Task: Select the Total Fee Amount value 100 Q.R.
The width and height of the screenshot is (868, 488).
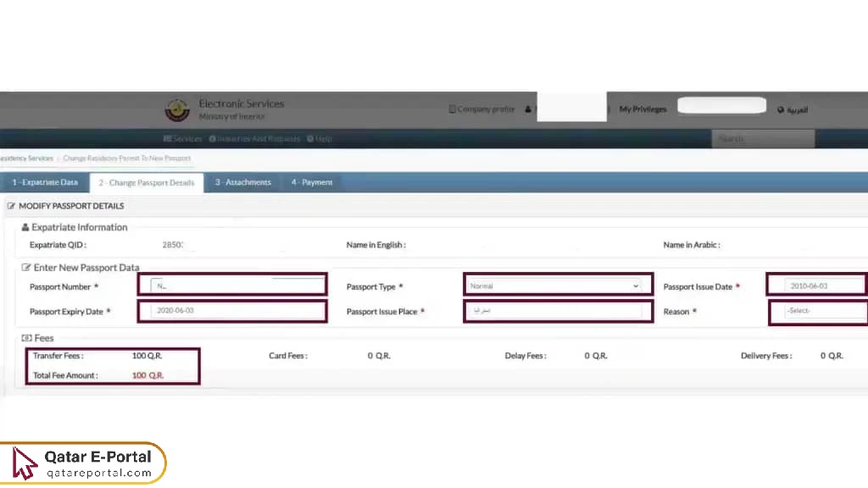Action: 147,375
